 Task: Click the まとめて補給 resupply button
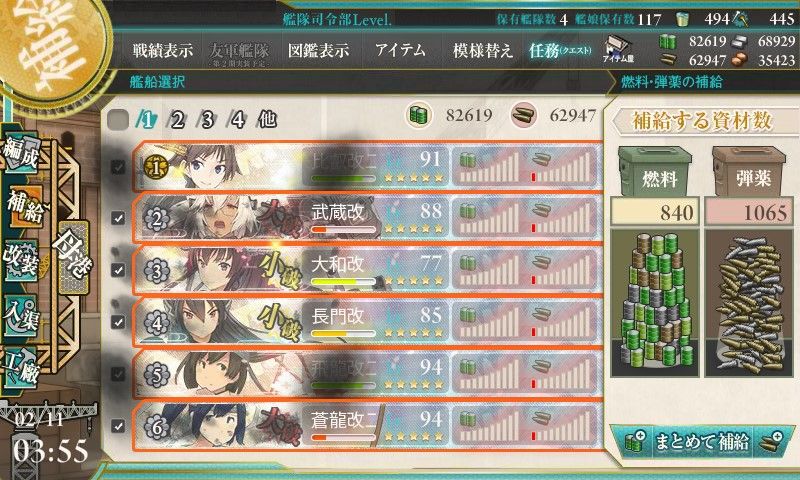point(702,441)
